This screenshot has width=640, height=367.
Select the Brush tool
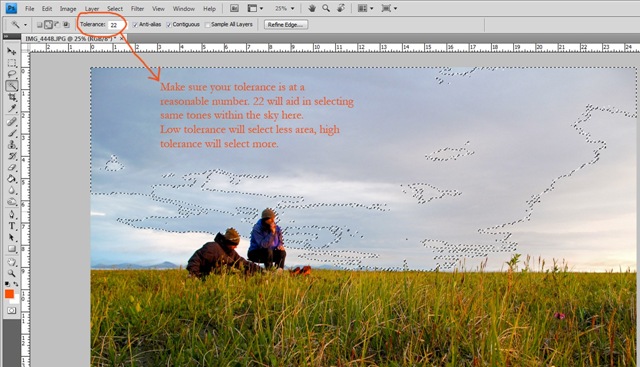pyautogui.click(x=11, y=133)
